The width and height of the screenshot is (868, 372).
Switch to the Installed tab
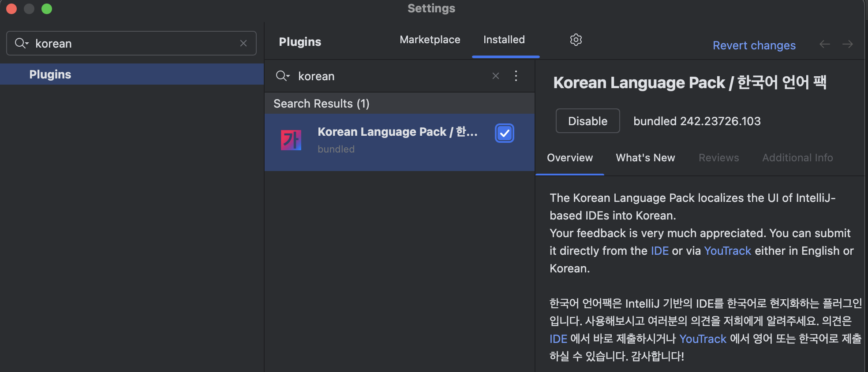coord(504,40)
